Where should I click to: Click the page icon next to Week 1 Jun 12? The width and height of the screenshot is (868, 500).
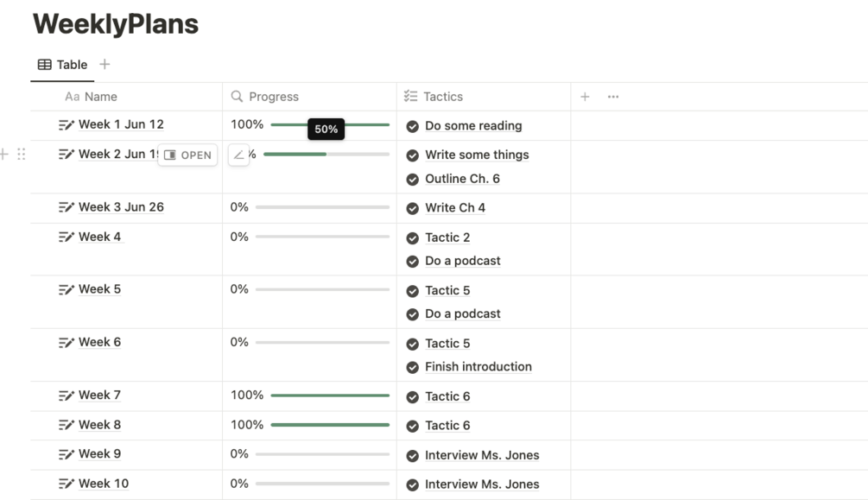[67, 125]
